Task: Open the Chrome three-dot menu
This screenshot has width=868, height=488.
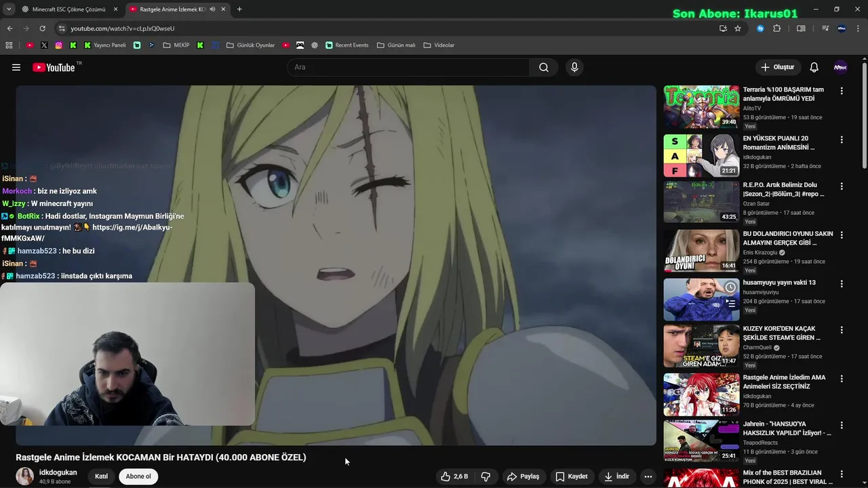Action: 859,28
